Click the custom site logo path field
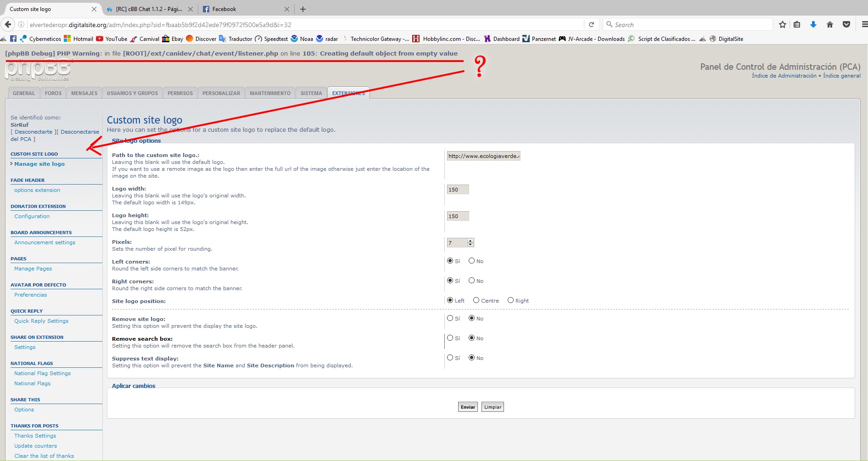The image size is (868, 461). click(483, 156)
